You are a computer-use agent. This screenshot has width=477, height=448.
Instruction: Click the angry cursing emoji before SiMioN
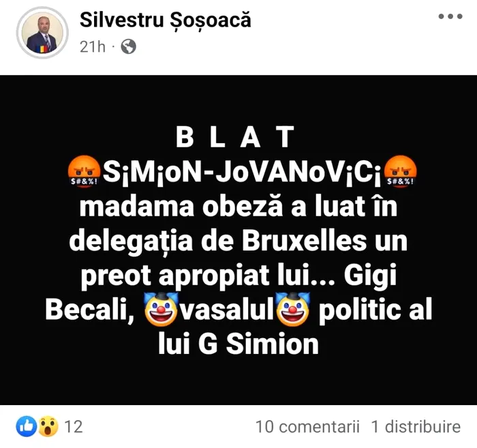point(84,171)
